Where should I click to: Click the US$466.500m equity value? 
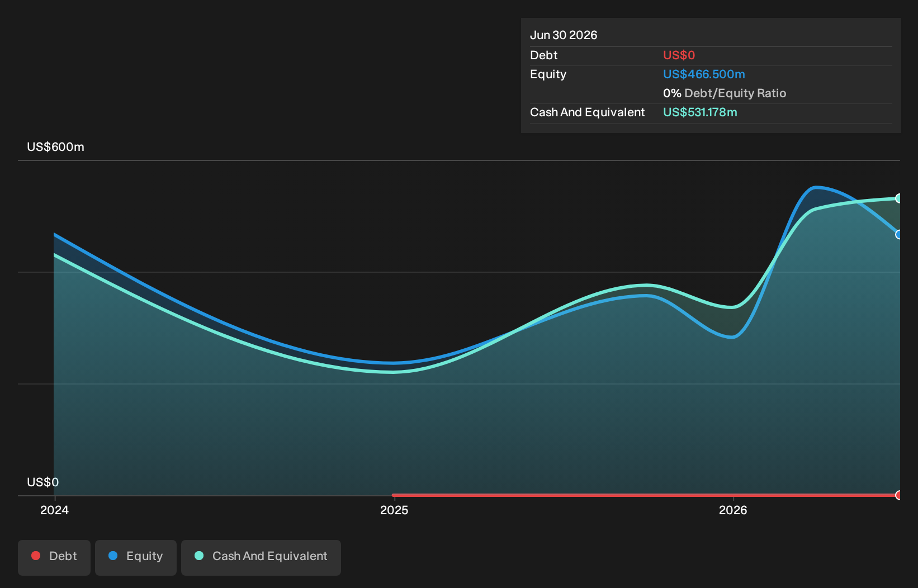(704, 74)
